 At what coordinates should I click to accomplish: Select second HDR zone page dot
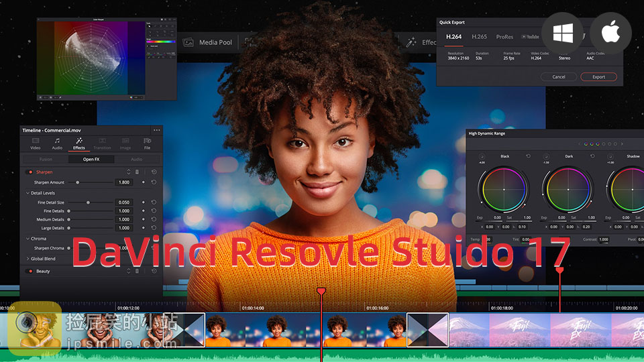point(592,144)
